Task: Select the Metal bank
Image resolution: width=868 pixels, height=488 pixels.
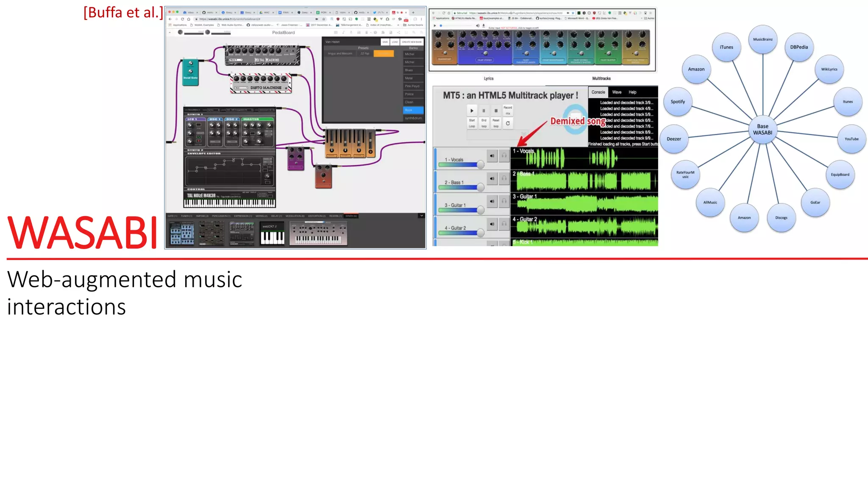Action: click(413, 78)
